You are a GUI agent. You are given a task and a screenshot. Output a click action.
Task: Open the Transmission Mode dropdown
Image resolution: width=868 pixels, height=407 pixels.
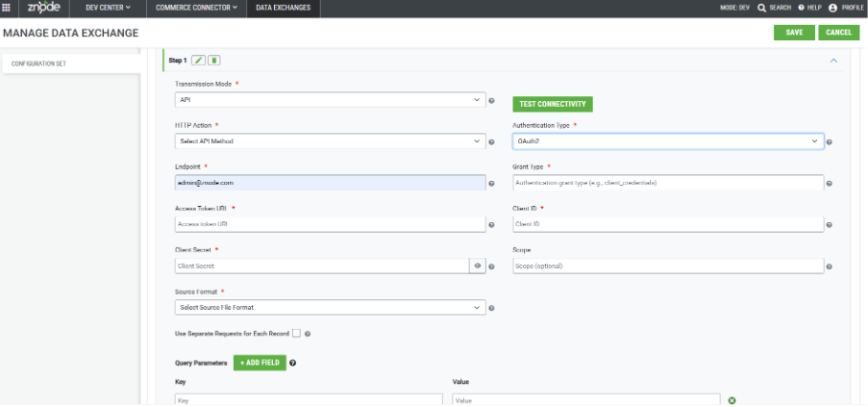coord(331,100)
